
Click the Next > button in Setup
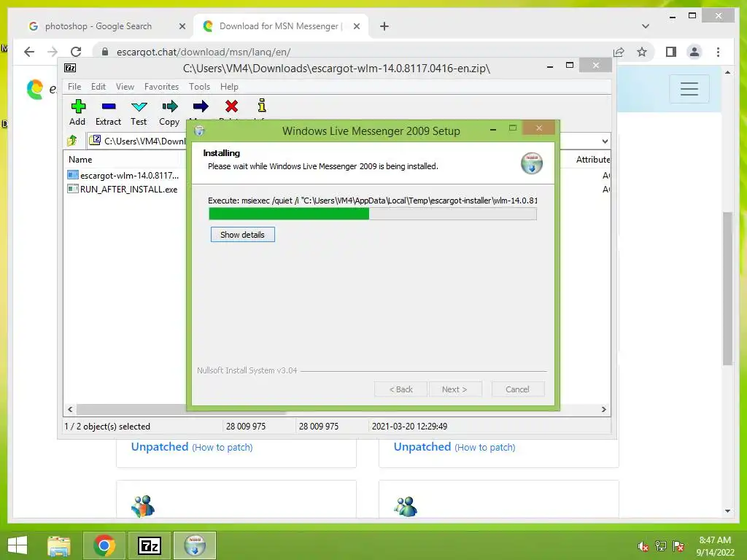(454, 389)
